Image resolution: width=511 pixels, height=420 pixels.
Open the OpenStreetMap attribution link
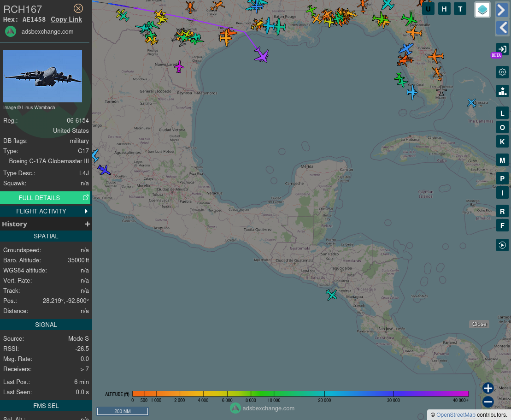[x=456, y=415]
